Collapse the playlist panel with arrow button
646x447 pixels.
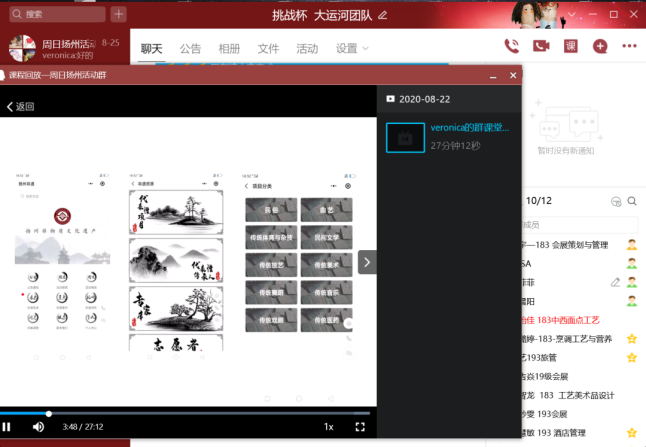click(367, 262)
